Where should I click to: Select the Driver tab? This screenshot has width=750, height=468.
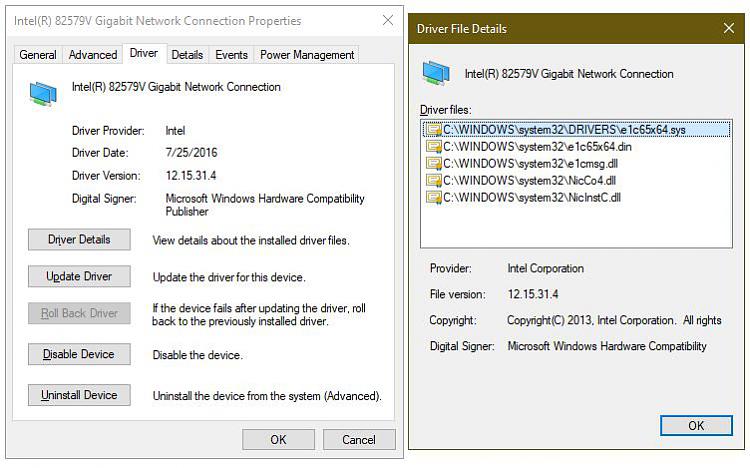click(x=144, y=53)
